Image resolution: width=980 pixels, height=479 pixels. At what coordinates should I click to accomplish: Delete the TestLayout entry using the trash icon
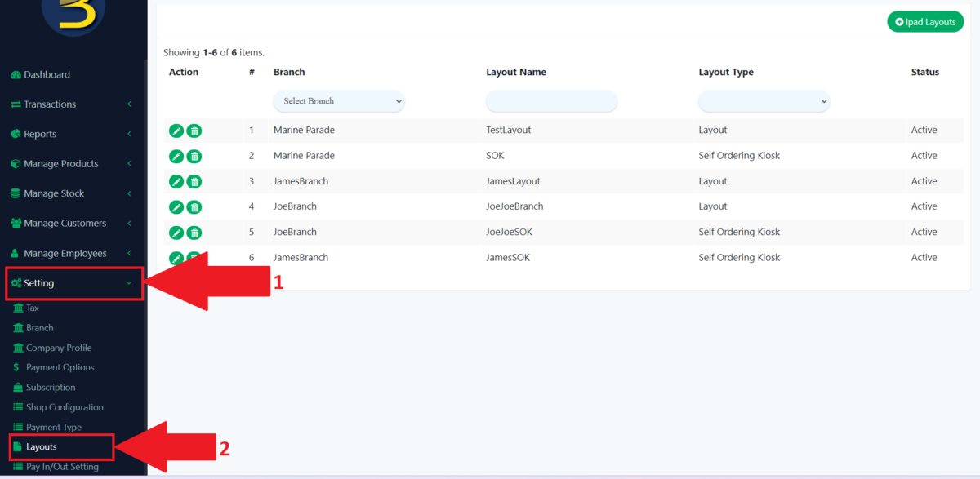[x=194, y=130]
